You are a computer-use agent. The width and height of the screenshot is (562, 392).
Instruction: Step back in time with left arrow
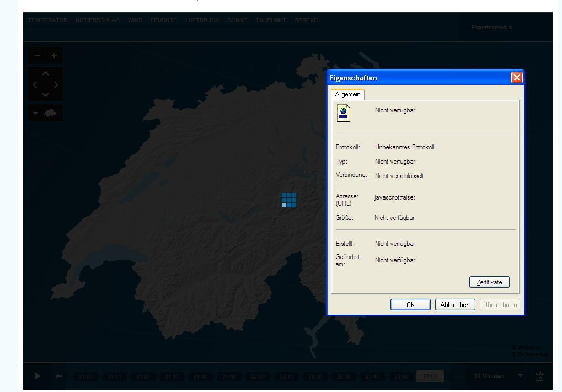[x=58, y=376]
